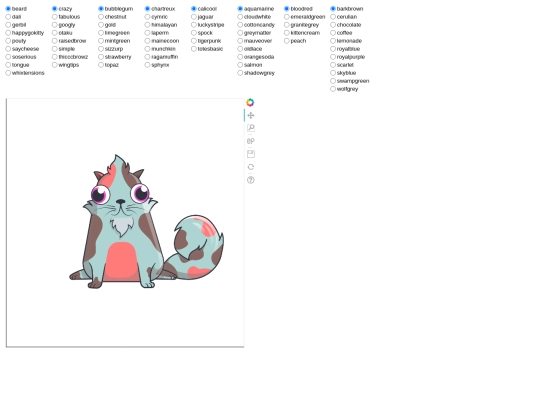Choose gold eye color
Screen dimensions: 540x405
[101, 25]
